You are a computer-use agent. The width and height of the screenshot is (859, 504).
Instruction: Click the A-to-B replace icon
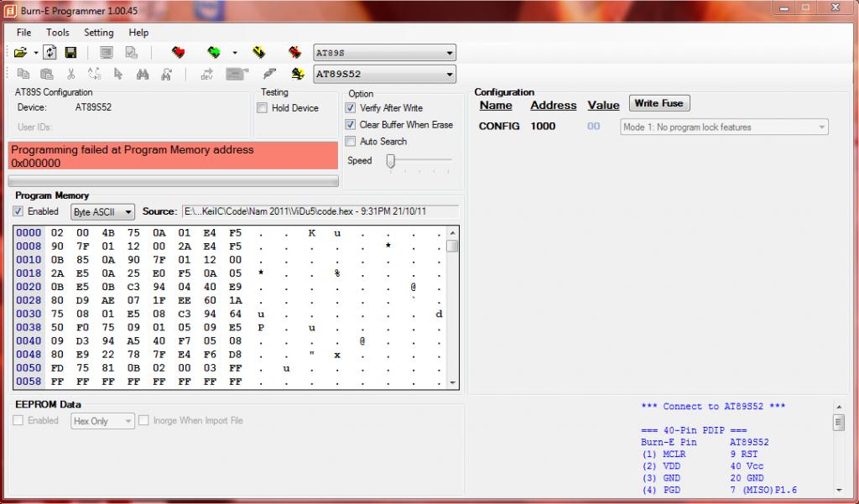pos(94,74)
